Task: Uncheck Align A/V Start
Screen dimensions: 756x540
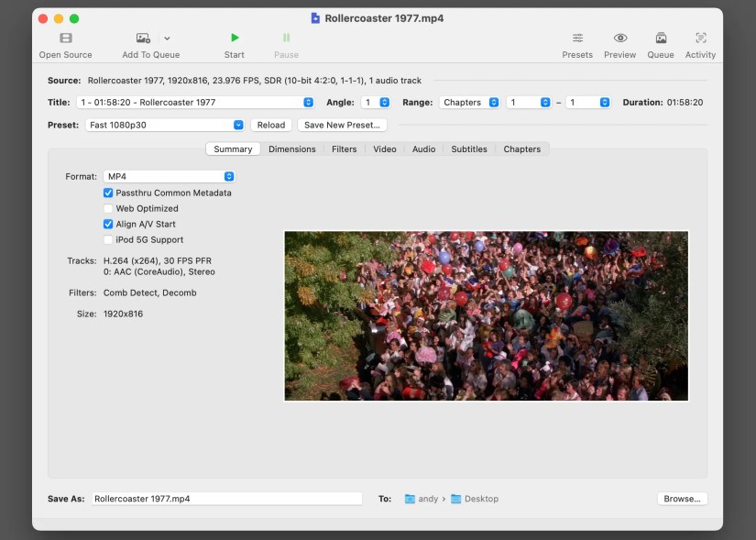Action: pyautogui.click(x=108, y=224)
